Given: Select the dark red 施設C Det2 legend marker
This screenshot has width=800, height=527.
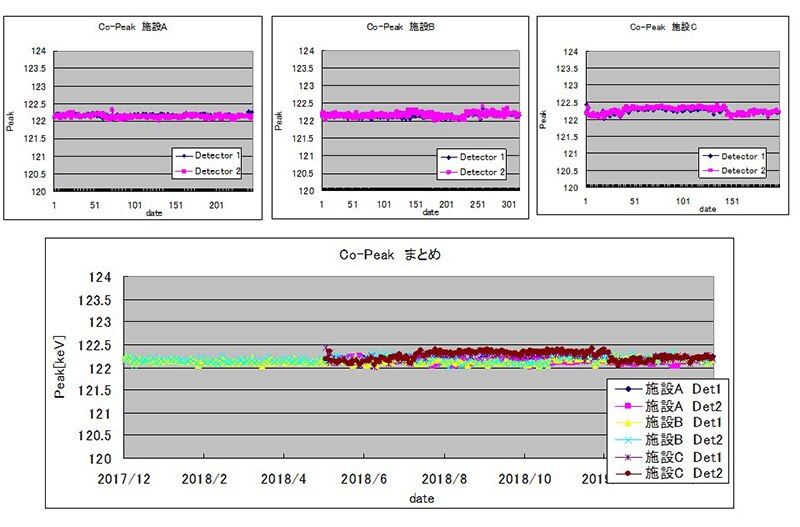Looking at the screenshot, I should [626, 475].
